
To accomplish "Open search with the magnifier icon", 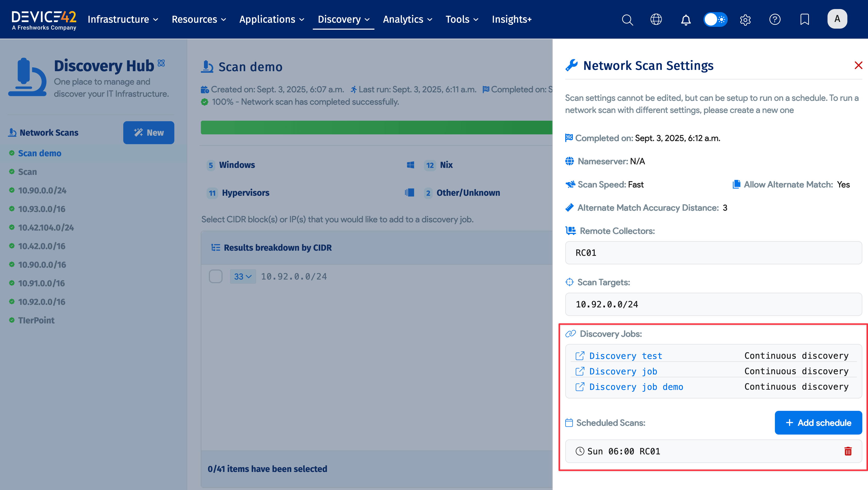I will pyautogui.click(x=627, y=20).
